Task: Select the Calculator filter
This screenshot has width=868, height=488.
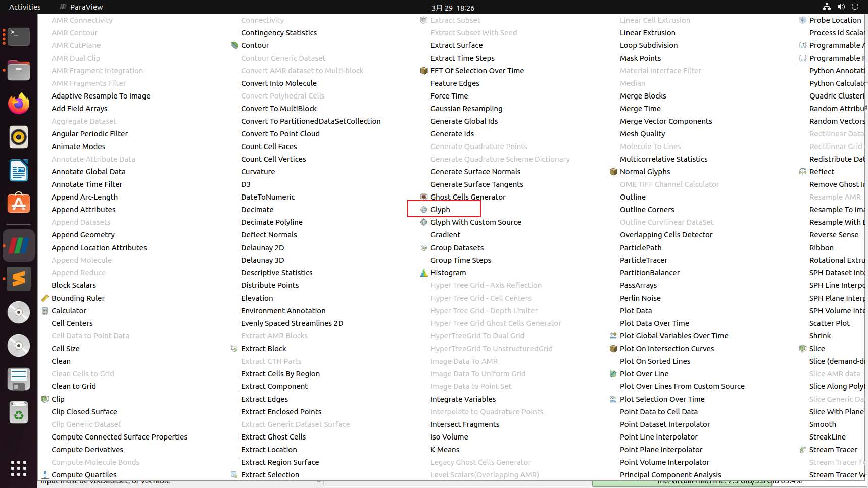Action: pos(69,311)
